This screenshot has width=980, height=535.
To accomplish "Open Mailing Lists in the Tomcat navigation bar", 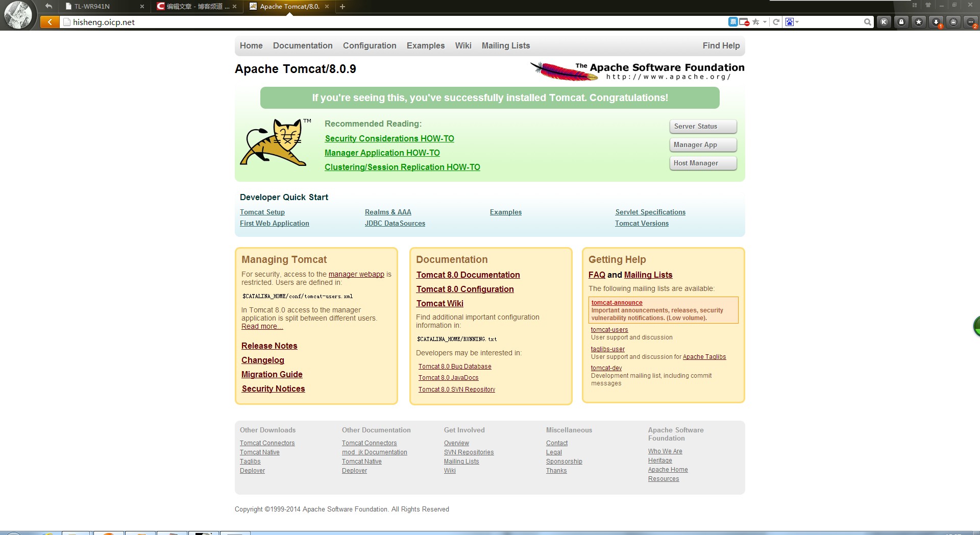I will click(506, 45).
